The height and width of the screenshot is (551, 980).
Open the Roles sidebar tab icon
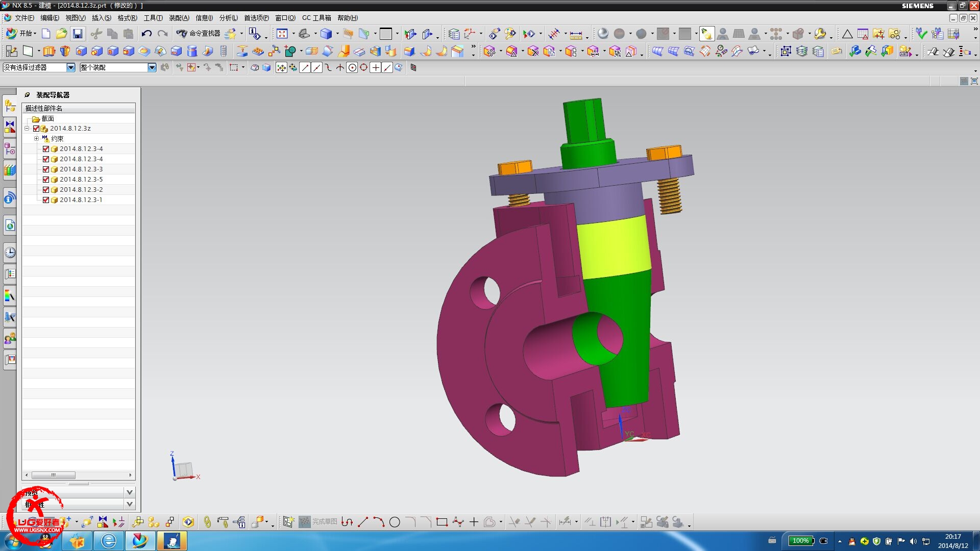[10, 338]
